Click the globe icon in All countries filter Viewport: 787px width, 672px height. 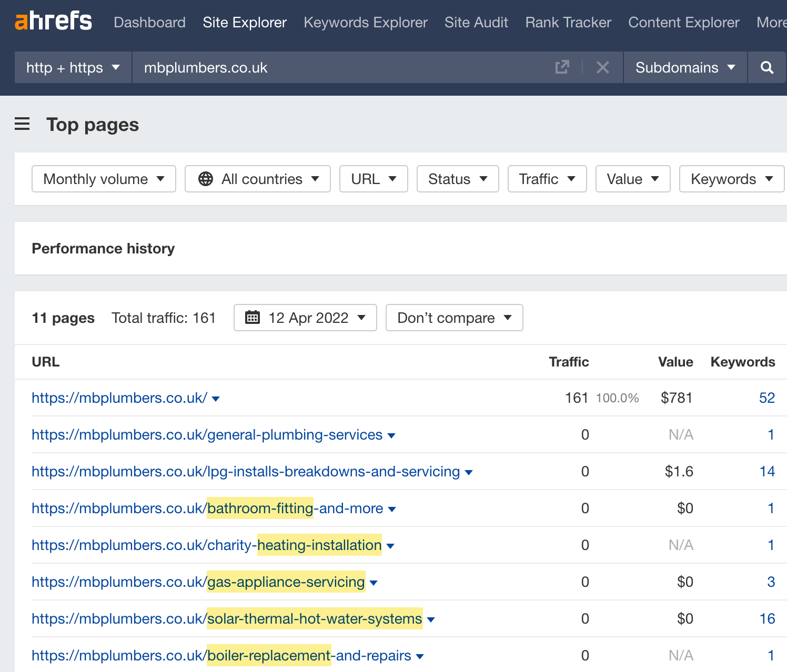click(205, 179)
